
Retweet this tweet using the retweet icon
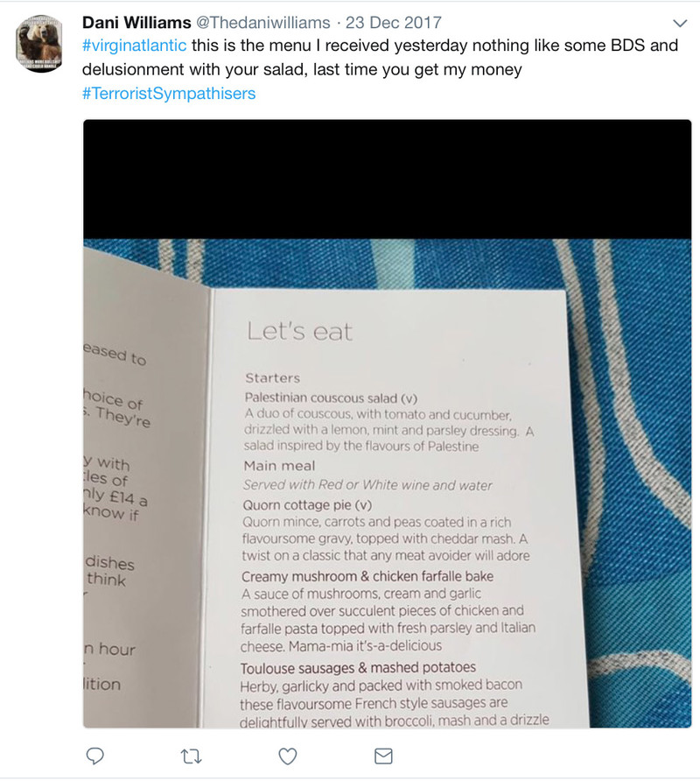coord(191,756)
